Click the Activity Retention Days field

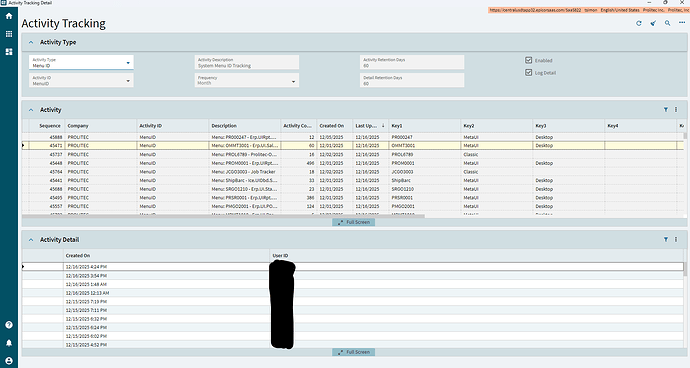pos(412,63)
